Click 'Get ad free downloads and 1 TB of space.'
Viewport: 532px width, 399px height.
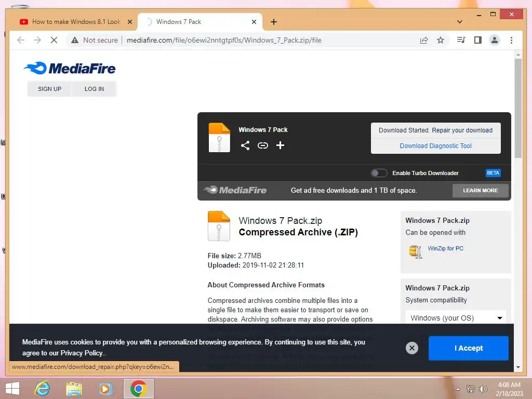tap(353, 190)
